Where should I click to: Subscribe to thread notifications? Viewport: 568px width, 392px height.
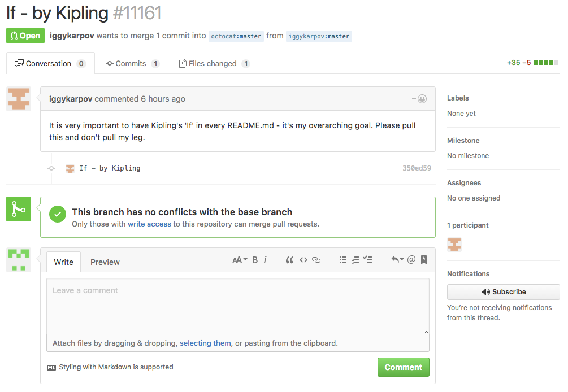tap(503, 292)
